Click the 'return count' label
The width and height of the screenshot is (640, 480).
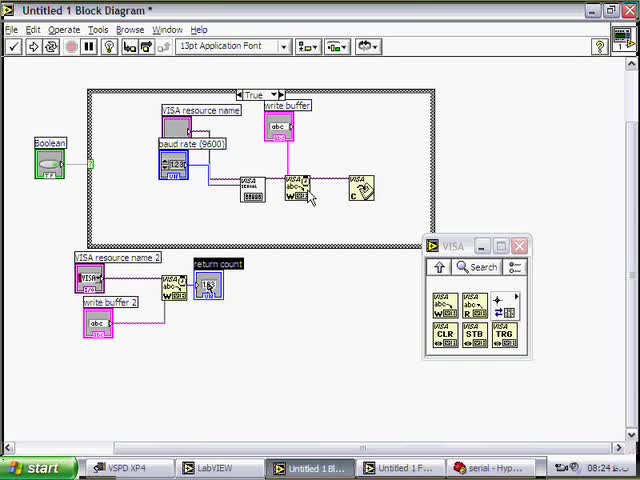point(218,264)
